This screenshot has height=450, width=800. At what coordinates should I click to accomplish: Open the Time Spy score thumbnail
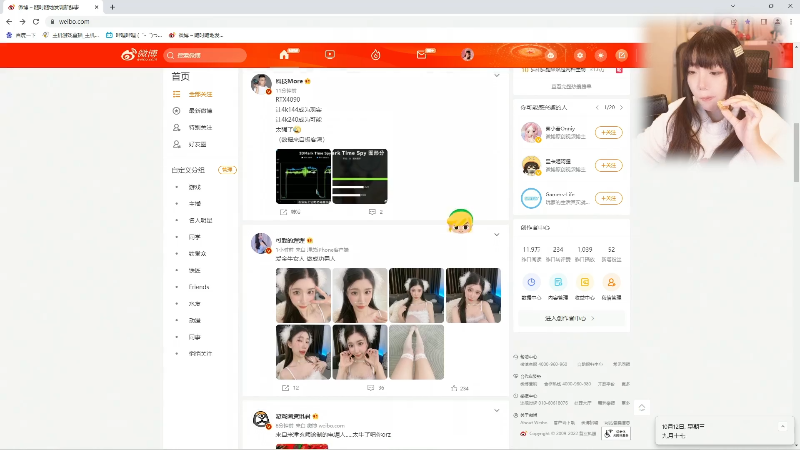360,177
